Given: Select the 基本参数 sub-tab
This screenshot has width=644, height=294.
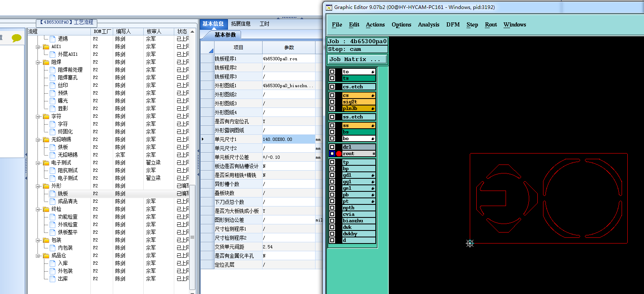Looking at the screenshot, I should click(225, 35).
